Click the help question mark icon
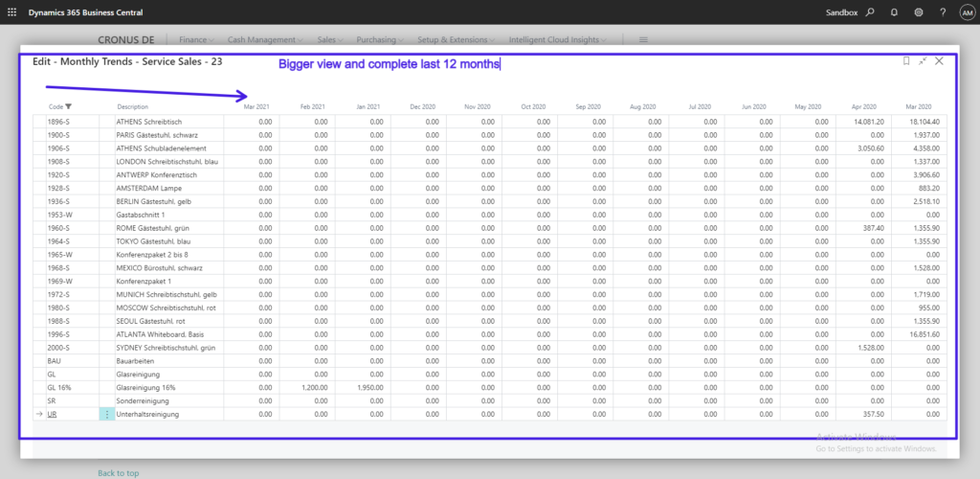The width and height of the screenshot is (980, 479). (x=943, y=12)
